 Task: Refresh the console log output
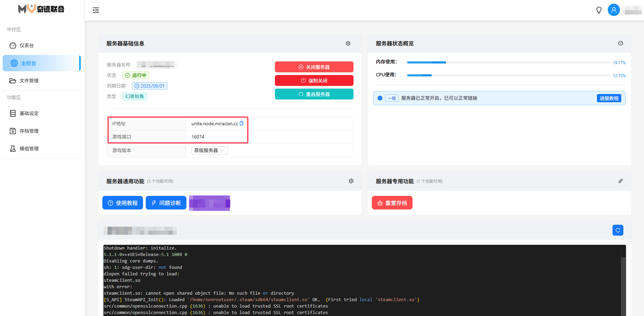tap(617, 230)
